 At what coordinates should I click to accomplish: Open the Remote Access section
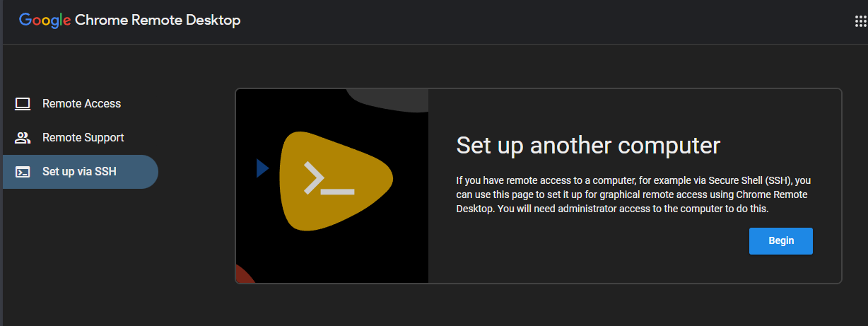81,104
